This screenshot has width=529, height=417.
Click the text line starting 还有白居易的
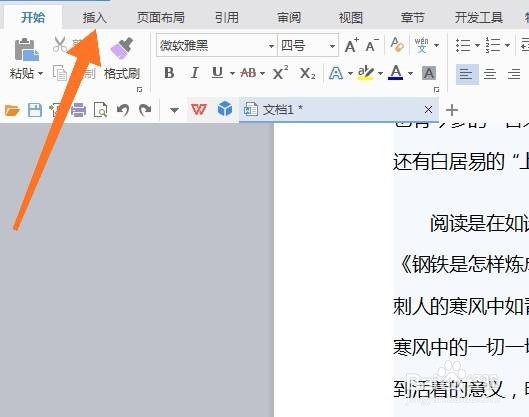point(461,162)
